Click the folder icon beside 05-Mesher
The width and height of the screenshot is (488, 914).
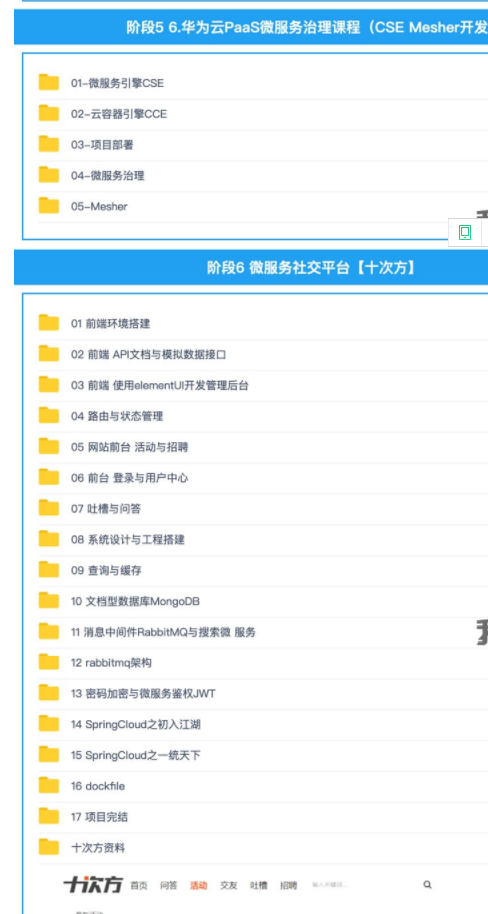coord(49,206)
